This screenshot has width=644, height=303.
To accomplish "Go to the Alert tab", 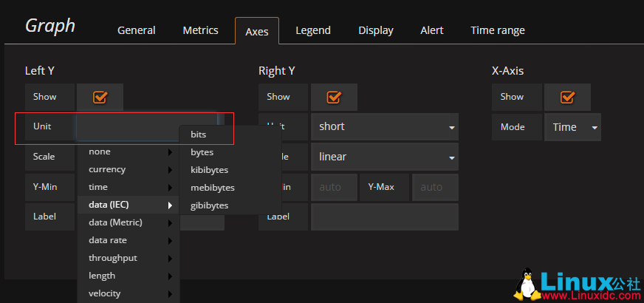I will (x=432, y=30).
